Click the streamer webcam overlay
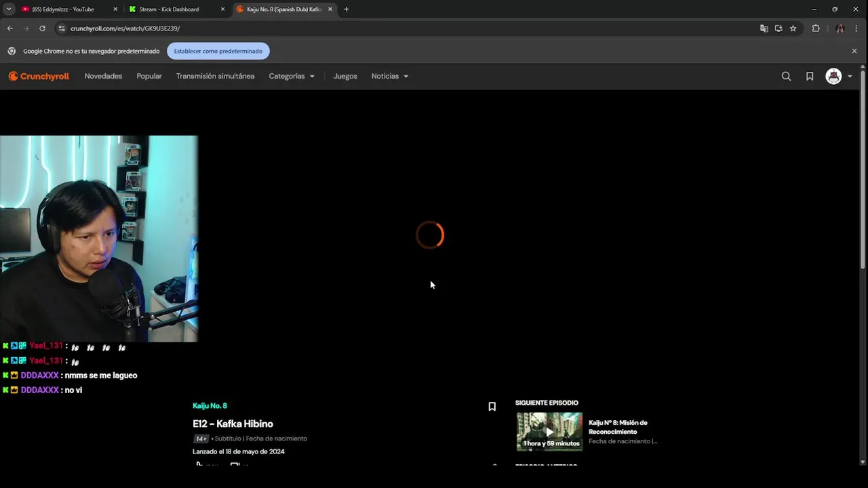 click(x=99, y=239)
